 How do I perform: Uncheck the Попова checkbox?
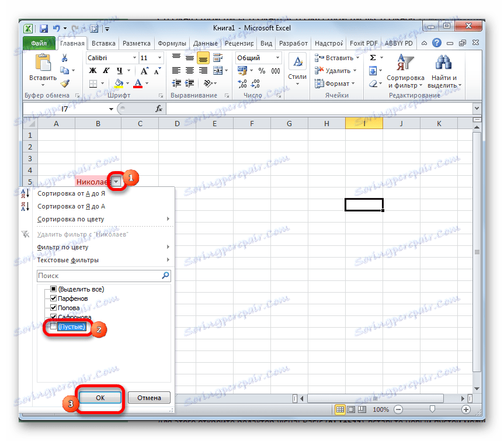[x=54, y=308]
